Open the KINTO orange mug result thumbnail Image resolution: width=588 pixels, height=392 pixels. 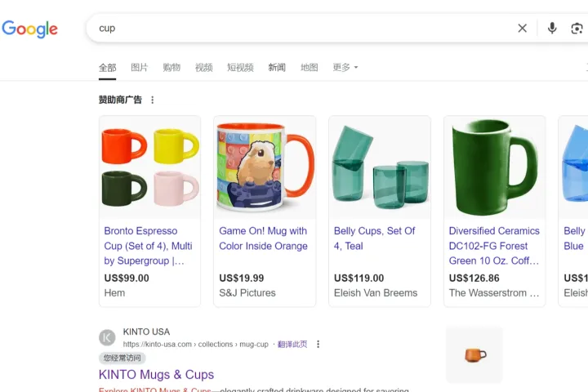(x=474, y=354)
